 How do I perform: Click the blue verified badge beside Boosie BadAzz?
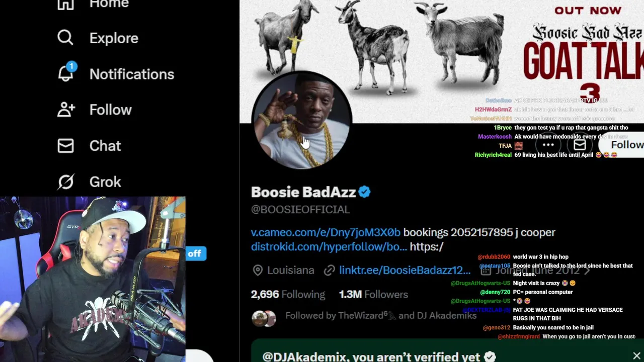pyautogui.click(x=365, y=192)
